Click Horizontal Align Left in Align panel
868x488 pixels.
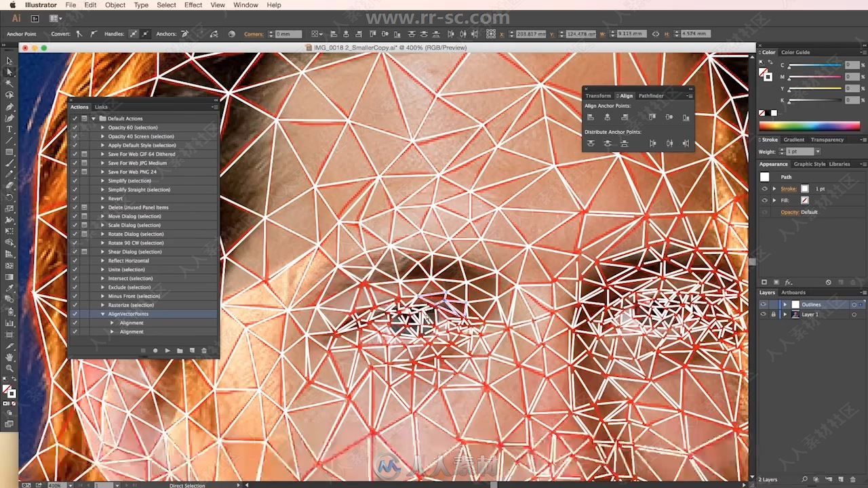point(591,117)
